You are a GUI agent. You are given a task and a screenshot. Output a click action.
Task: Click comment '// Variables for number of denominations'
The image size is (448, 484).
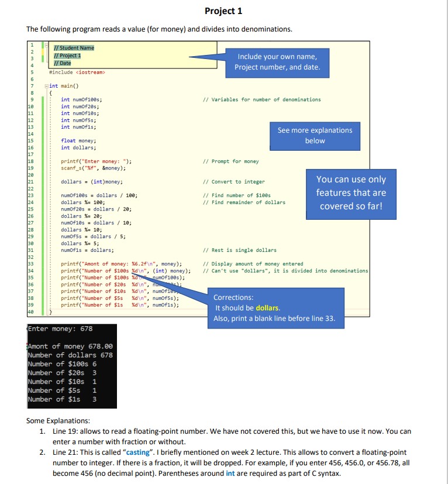(262, 99)
